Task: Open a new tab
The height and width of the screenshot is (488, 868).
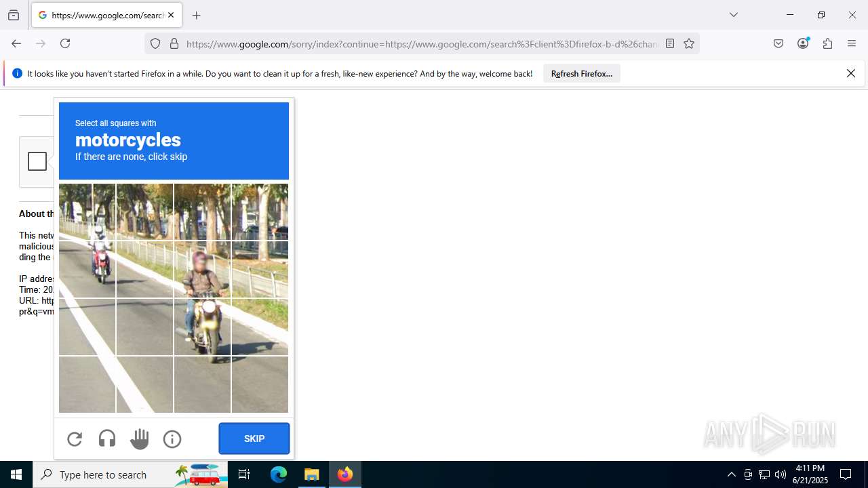Action: (x=197, y=15)
